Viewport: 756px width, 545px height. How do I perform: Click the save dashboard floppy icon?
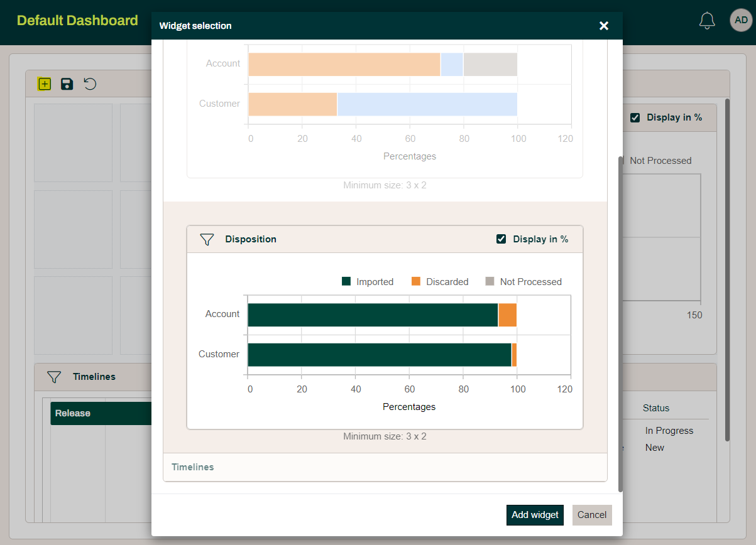67,84
